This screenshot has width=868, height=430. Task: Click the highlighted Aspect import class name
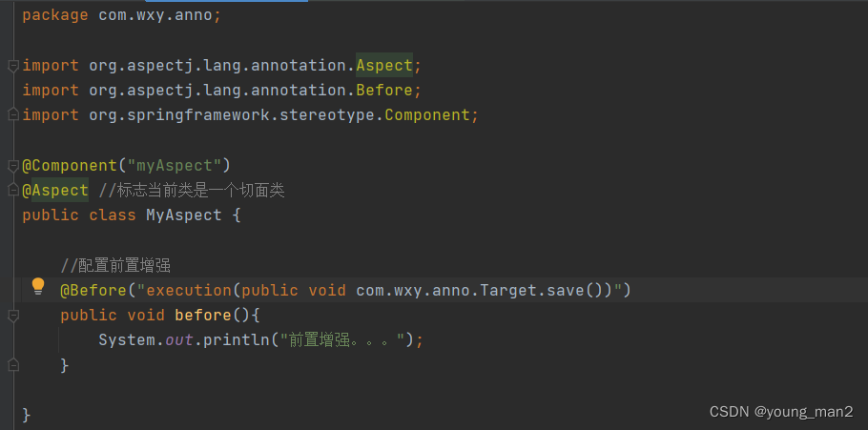click(x=383, y=66)
